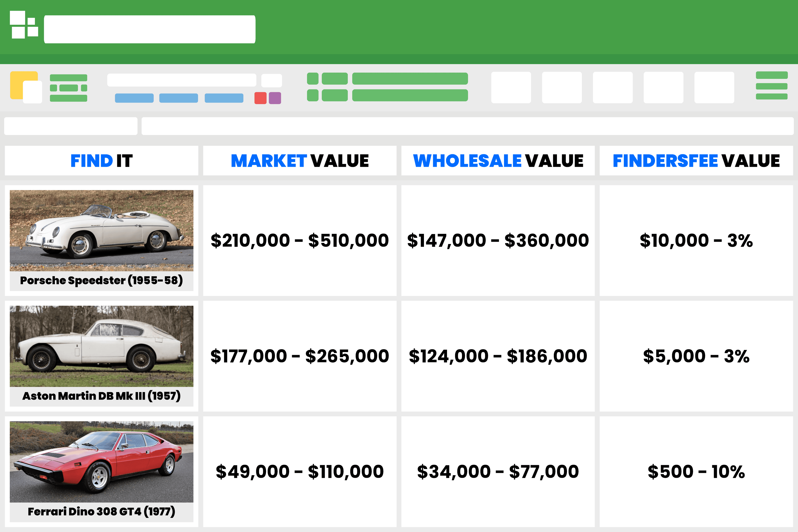Click the green table layout icon

pos(69,88)
